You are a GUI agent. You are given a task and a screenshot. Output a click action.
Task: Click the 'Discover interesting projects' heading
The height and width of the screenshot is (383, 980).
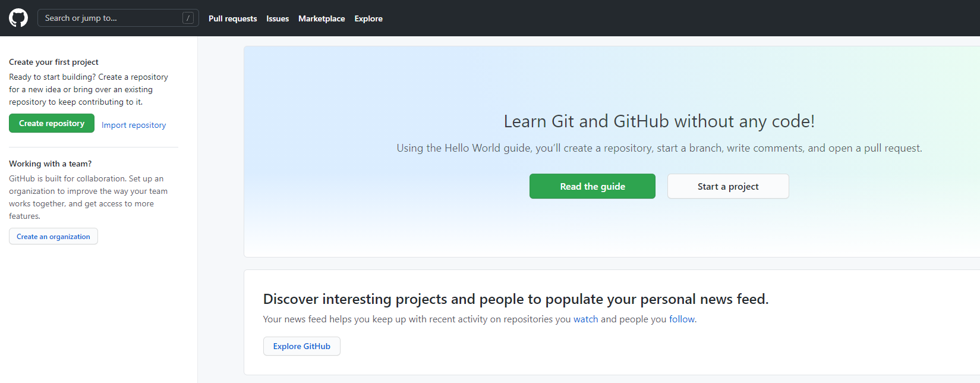[x=516, y=299]
